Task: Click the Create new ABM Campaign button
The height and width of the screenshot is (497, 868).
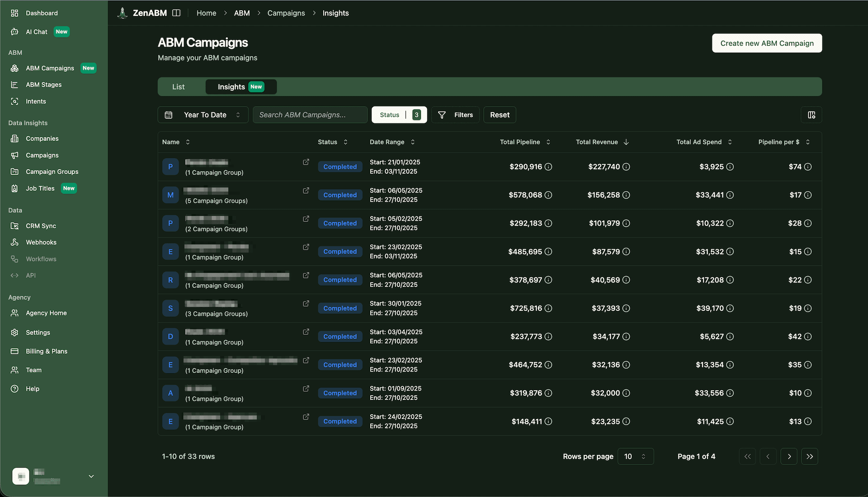Action: pos(767,43)
